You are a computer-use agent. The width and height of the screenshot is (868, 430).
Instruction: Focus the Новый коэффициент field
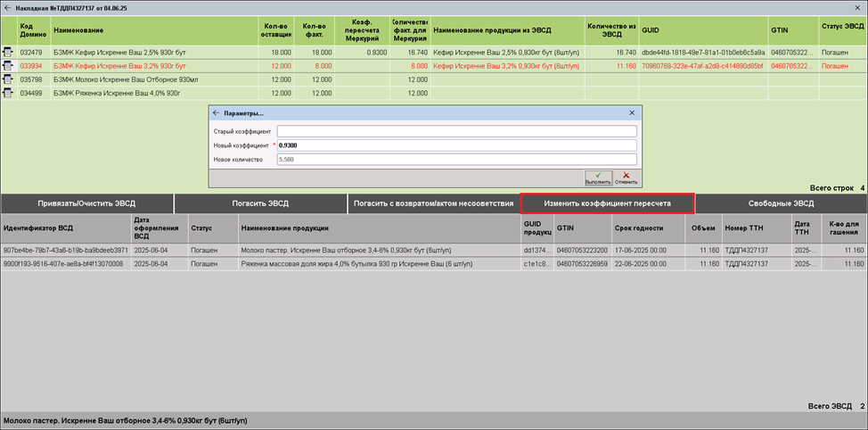[456, 145]
